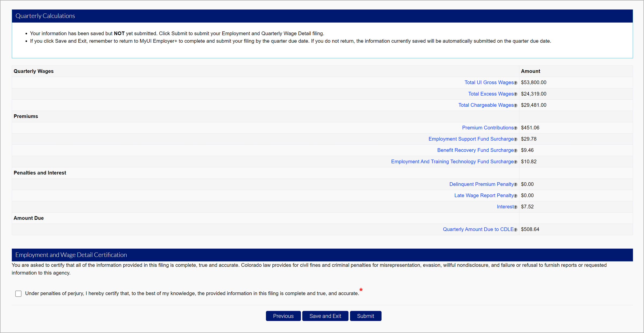Check the perjury certification checkbox
Viewport: 644px width, 333px height.
pyautogui.click(x=18, y=294)
